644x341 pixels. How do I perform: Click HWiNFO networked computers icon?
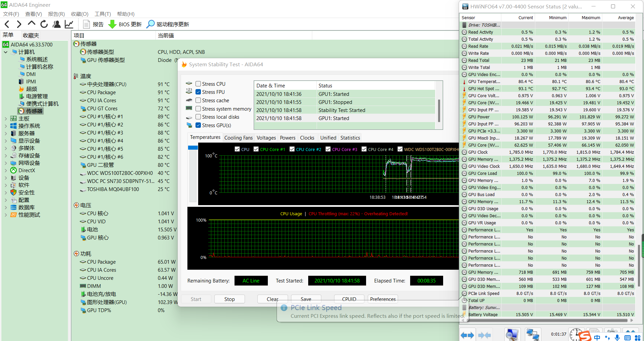533,335
